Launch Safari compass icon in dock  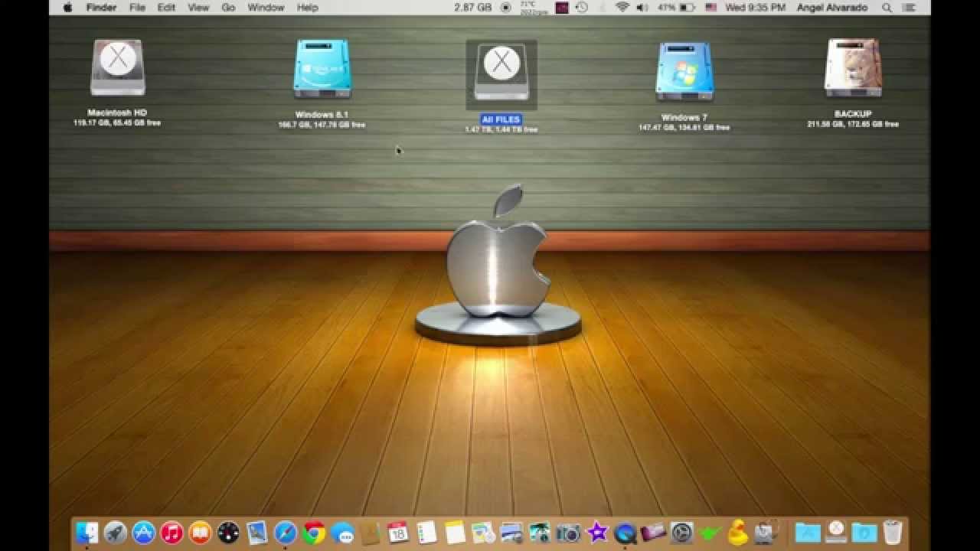tap(285, 533)
